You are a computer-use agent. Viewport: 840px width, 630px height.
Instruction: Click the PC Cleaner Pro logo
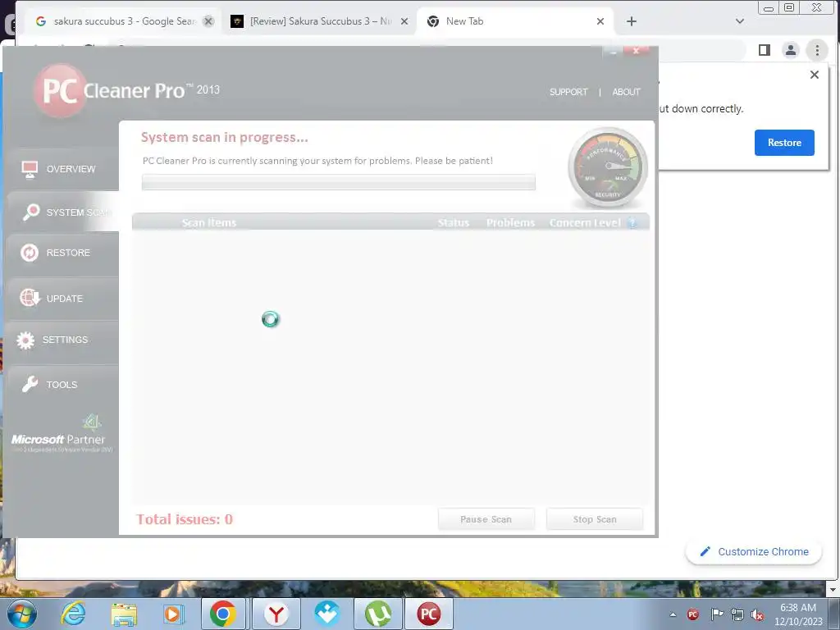coord(126,90)
